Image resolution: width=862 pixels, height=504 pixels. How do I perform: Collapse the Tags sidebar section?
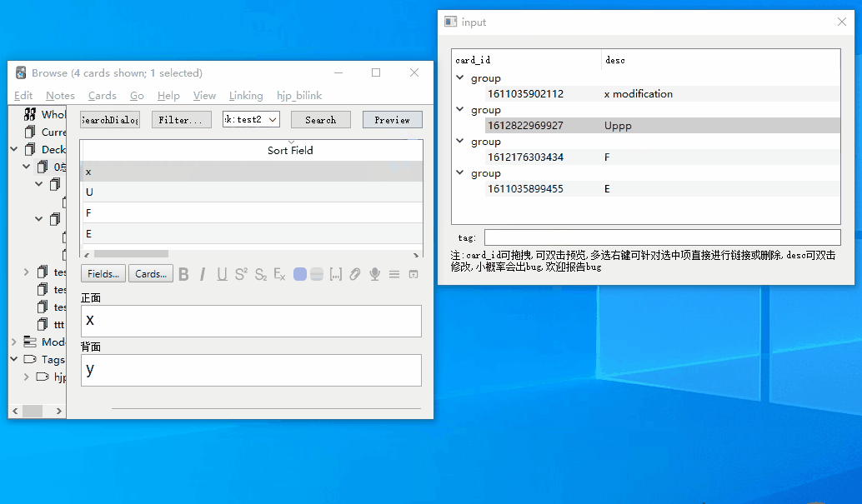(x=14, y=359)
